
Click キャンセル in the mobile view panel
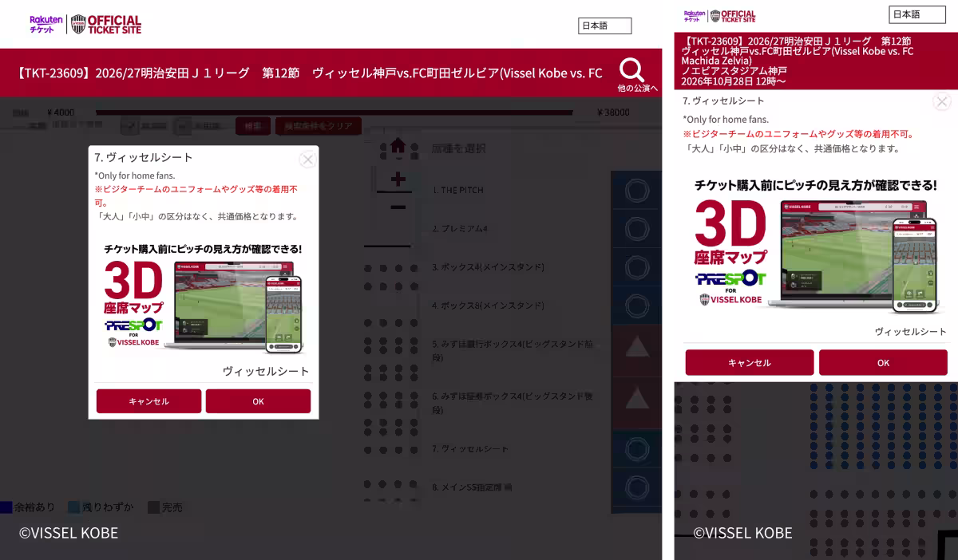click(x=749, y=362)
